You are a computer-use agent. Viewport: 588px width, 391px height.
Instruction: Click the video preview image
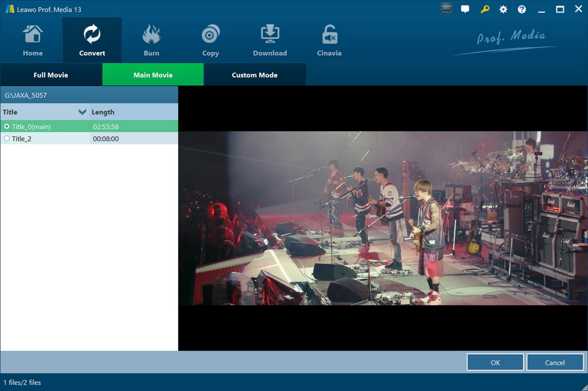coord(382,218)
